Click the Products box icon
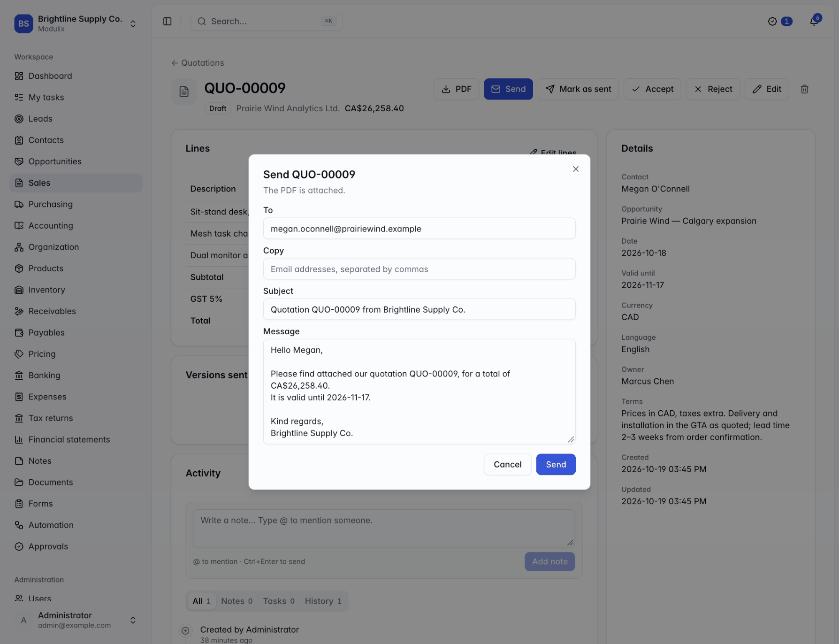Viewport: 839px width, 644px height. tap(19, 268)
